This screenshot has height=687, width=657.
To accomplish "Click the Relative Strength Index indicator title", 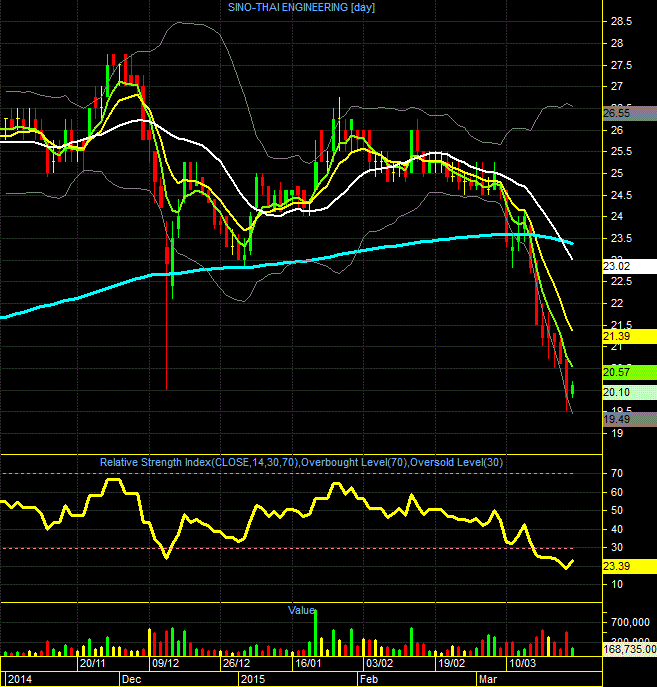I will [x=301, y=463].
